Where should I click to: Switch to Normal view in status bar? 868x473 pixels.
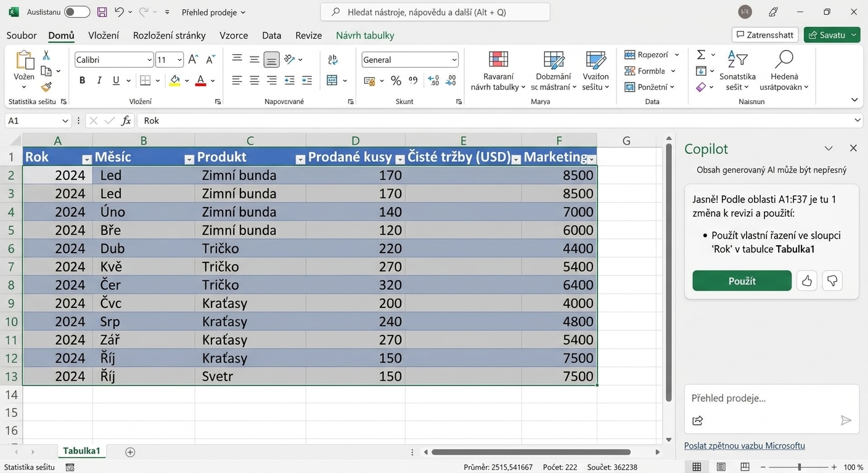tap(697, 467)
